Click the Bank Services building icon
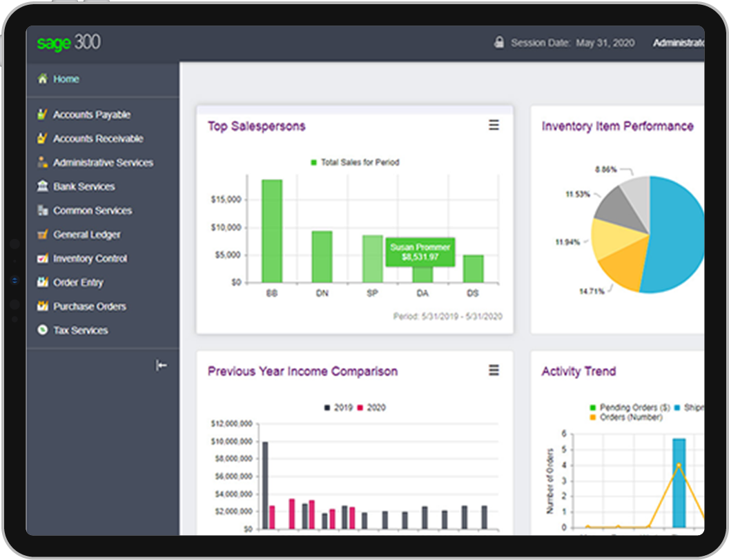This screenshot has height=560, width=729. (42, 186)
